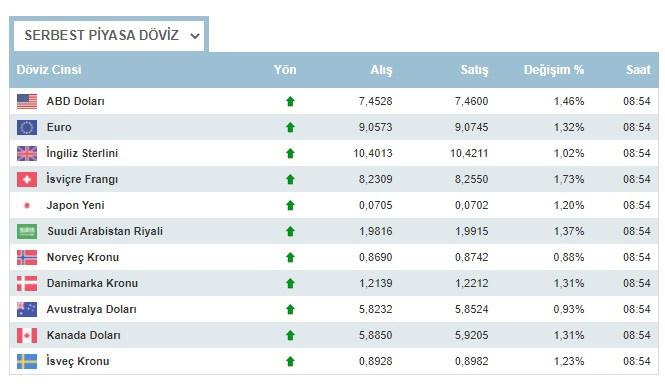Click the Japan flag icon
Screen dimensions: 665x389
point(27,205)
